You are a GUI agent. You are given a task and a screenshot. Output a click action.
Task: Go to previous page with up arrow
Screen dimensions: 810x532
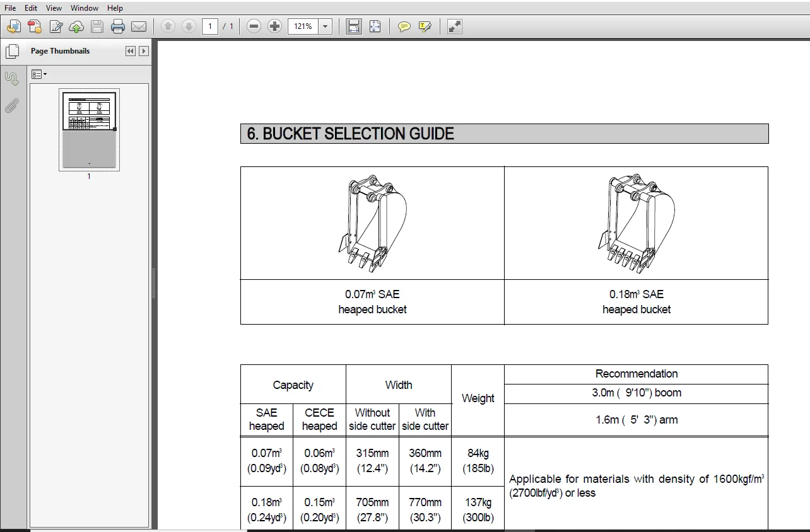(168, 26)
